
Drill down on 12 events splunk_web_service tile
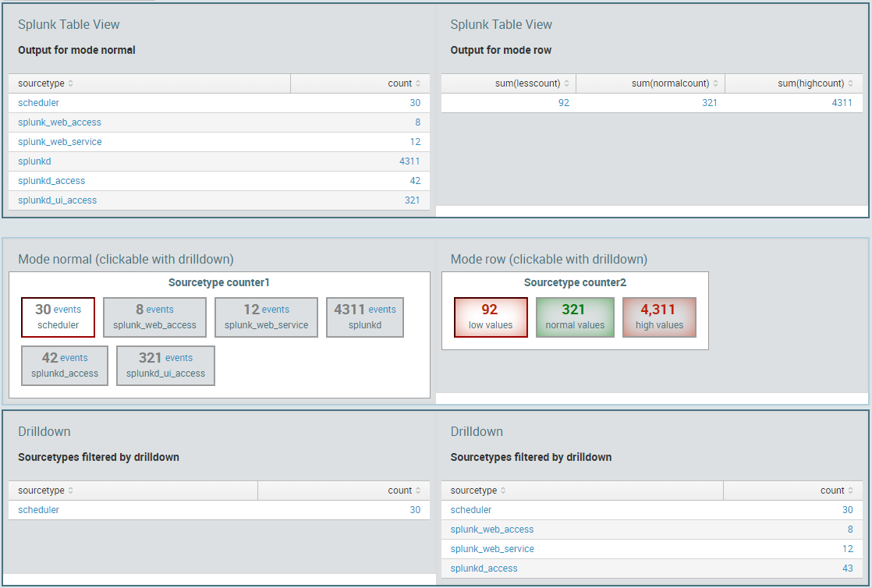(x=267, y=317)
